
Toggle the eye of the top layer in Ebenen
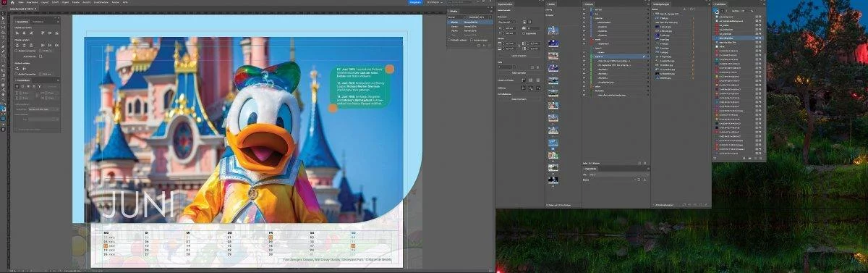coord(584,9)
